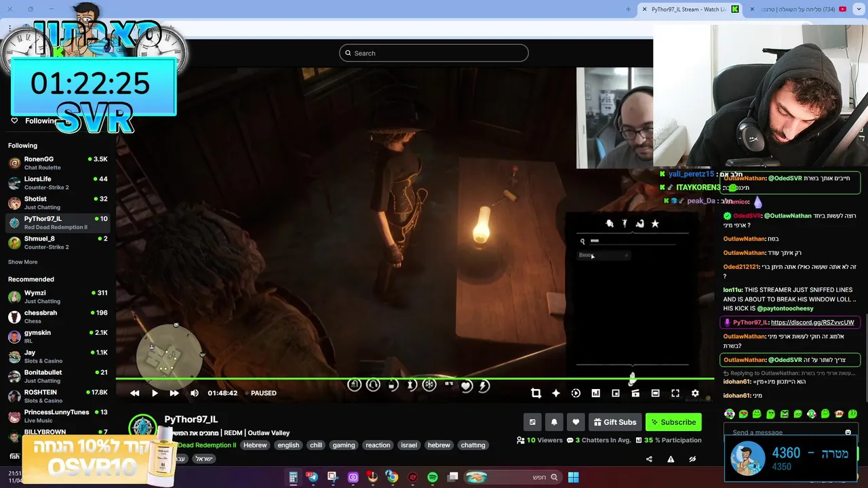Click the Gift Subs button
This screenshot has width=868, height=488.
tap(615, 422)
